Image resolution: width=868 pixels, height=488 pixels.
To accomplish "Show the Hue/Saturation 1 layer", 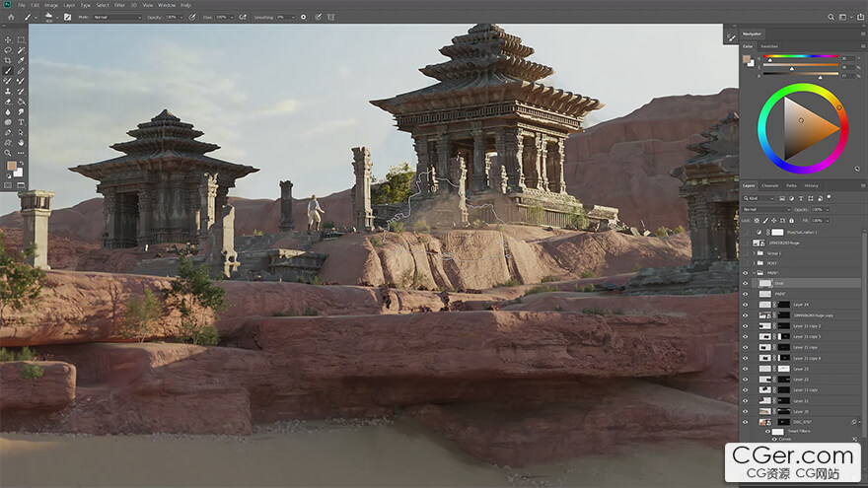I will point(745,233).
